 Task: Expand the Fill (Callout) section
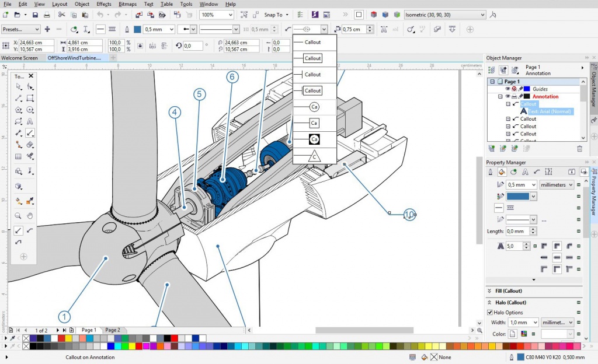[x=489, y=291]
